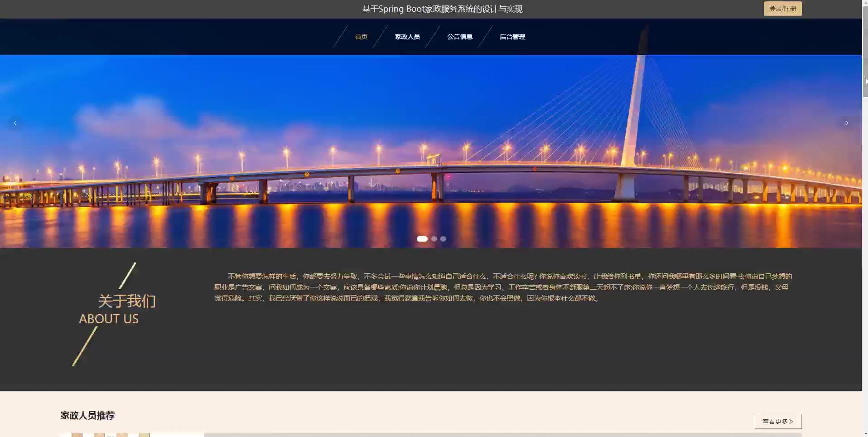Click the 关于我们 heading text

127,301
